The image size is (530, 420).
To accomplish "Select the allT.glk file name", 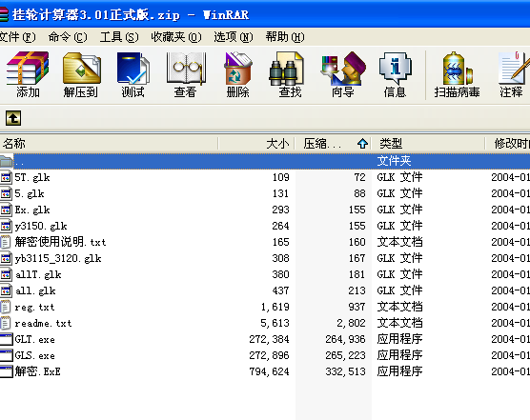I will 38,275.
